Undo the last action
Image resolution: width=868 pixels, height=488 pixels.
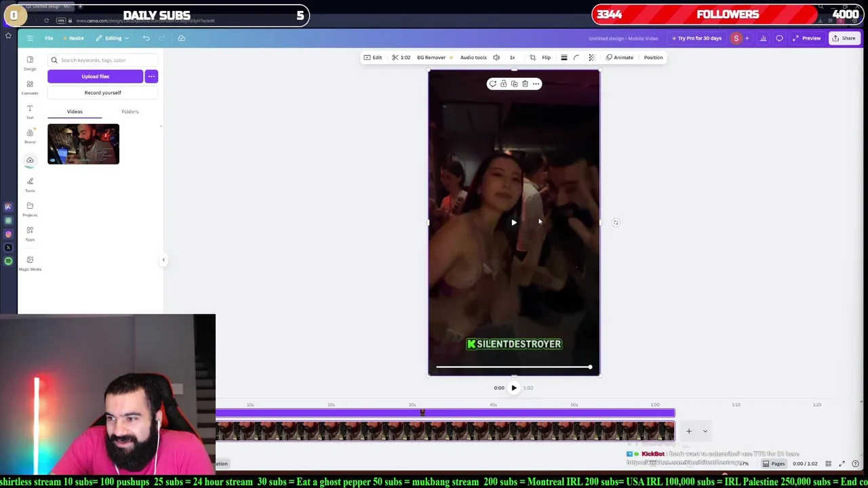pyautogui.click(x=146, y=38)
